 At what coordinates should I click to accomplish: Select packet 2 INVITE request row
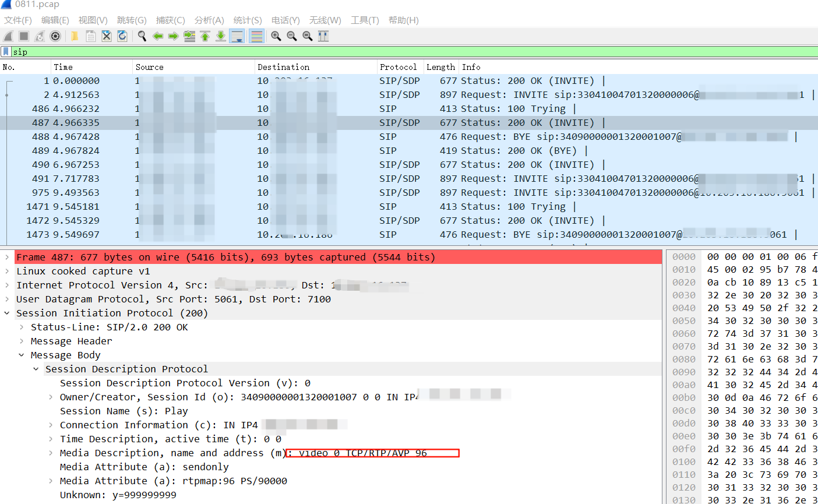409,95
